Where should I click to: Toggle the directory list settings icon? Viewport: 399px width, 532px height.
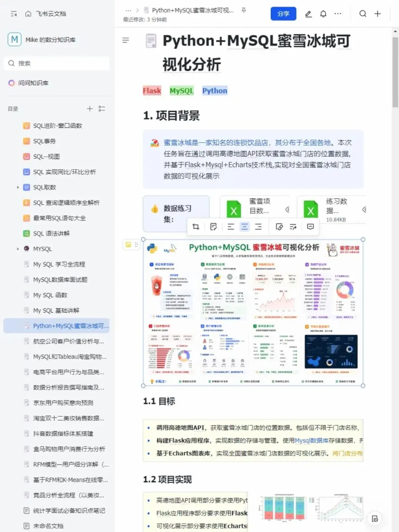click(102, 109)
